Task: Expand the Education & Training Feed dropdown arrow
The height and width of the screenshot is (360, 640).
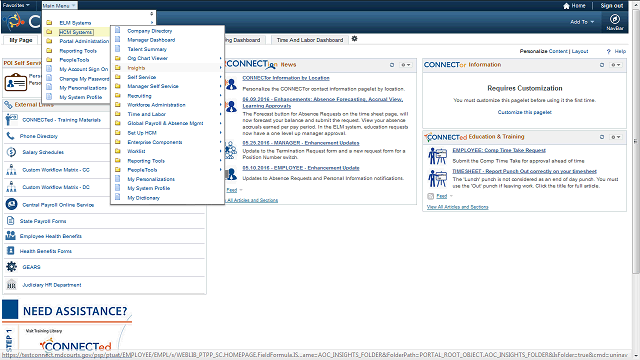Action: [x=451, y=196]
